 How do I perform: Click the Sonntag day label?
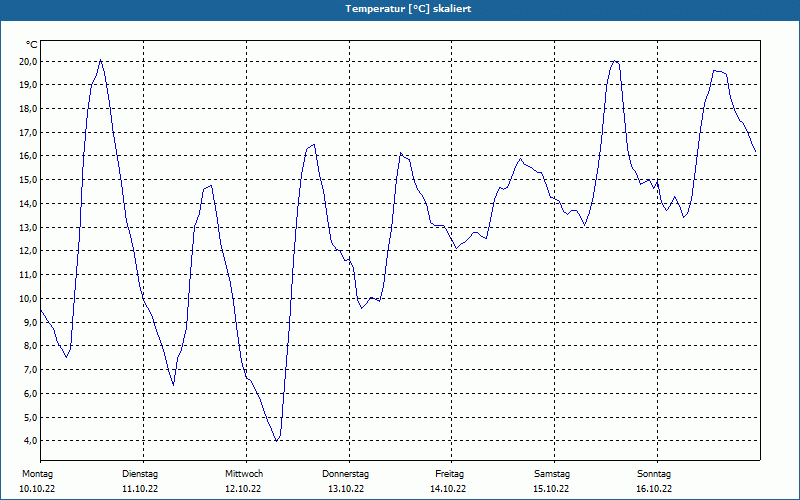click(x=654, y=474)
